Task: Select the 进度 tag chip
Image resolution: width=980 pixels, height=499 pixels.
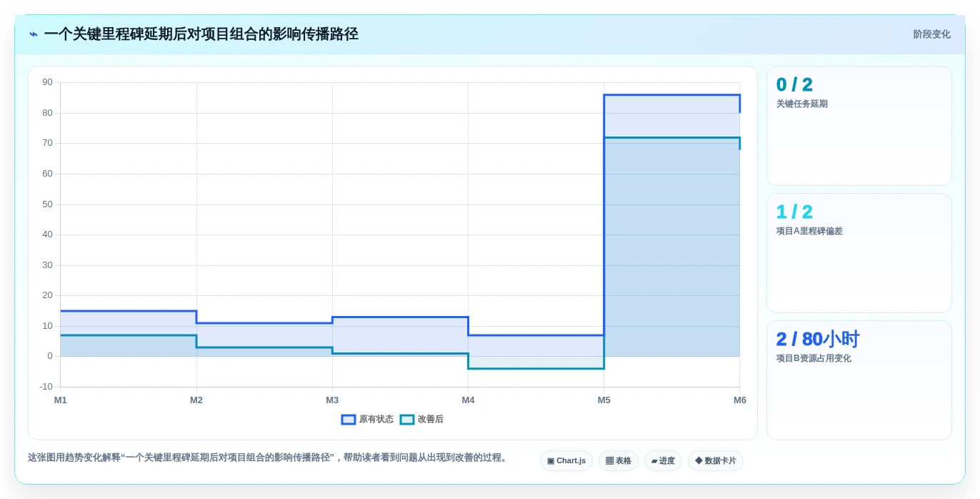Action: (x=663, y=460)
